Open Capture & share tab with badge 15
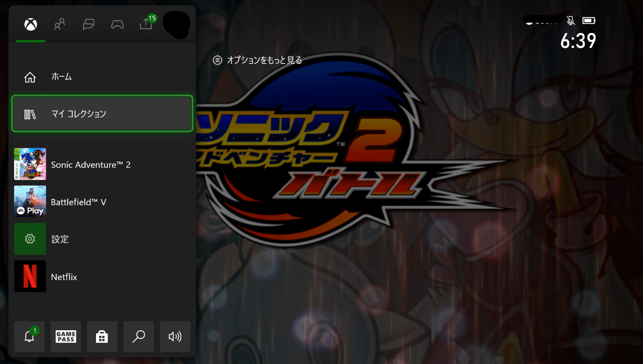The height and width of the screenshot is (364, 643). click(146, 24)
